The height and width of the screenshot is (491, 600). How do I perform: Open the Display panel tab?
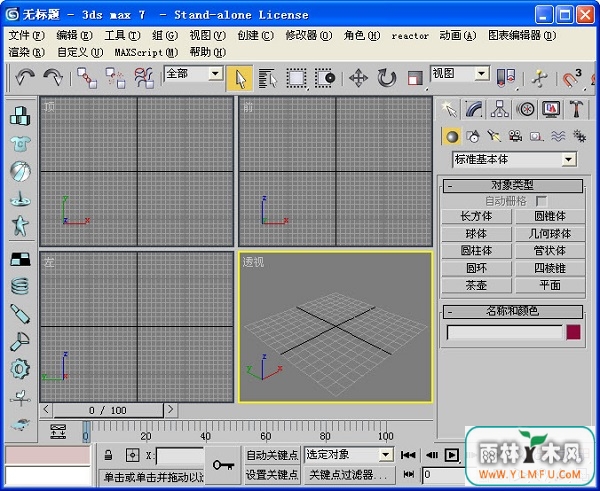551,109
